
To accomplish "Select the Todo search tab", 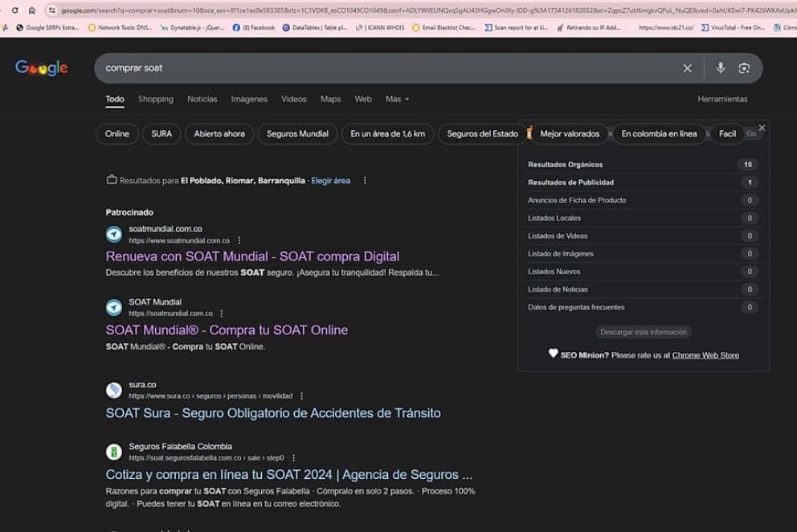I will click(x=115, y=99).
